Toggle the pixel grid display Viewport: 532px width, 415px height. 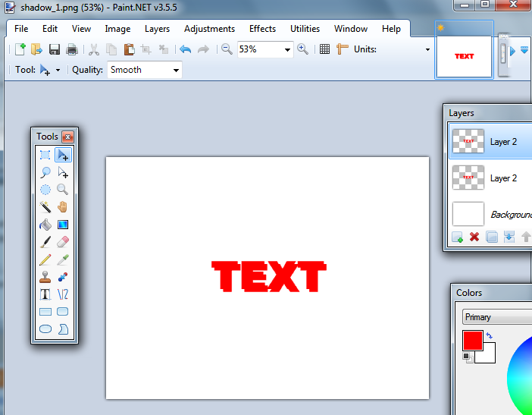click(x=324, y=49)
